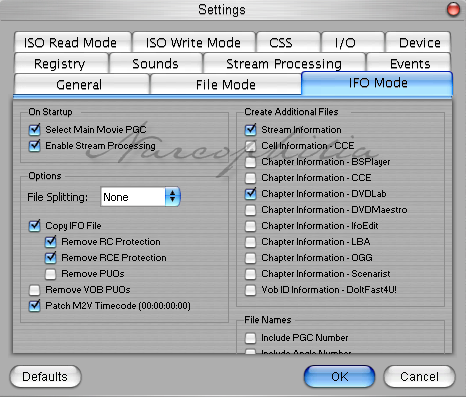Viewport: 466px width, 397px height.
Task: Open the Stream Processing tab
Action: coord(284,64)
